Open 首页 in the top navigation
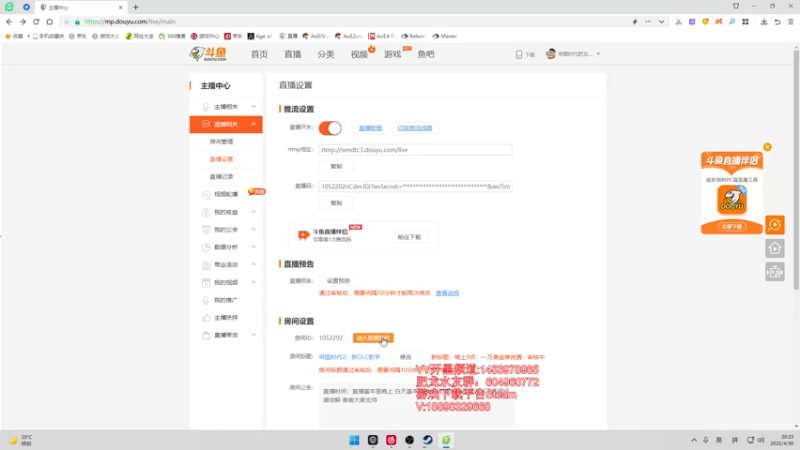800x450 pixels. coord(259,54)
